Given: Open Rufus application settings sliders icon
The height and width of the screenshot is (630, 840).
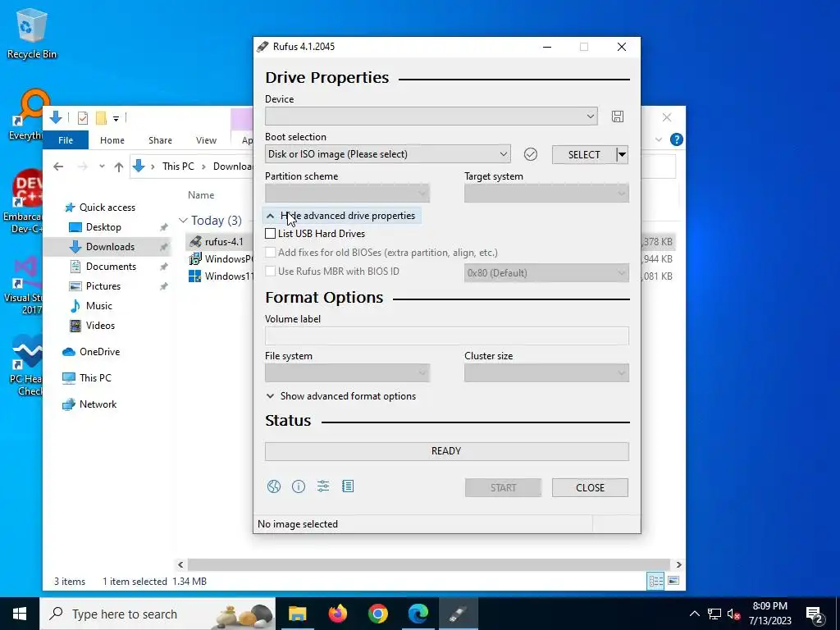Looking at the screenshot, I should (x=323, y=486).
